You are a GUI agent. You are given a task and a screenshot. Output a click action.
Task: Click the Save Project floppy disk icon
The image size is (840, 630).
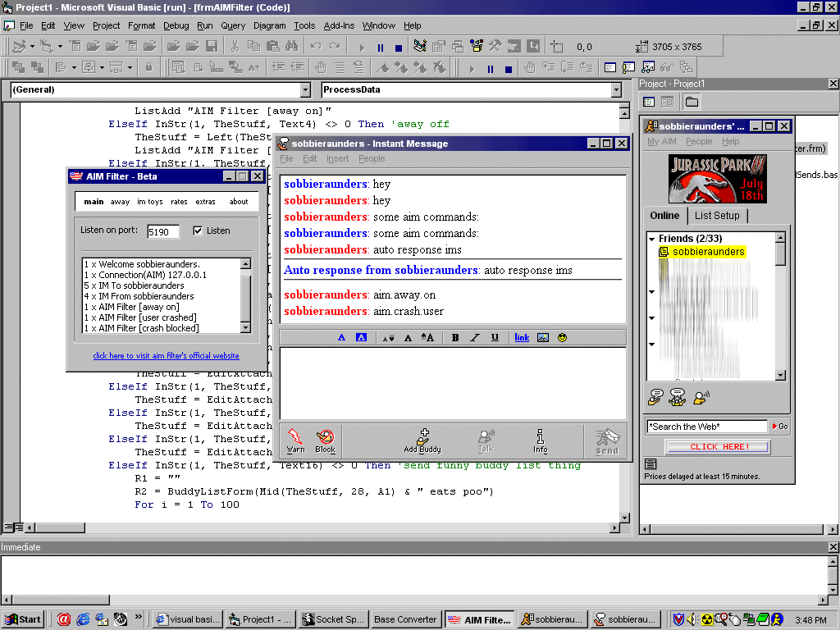[212, 47]
